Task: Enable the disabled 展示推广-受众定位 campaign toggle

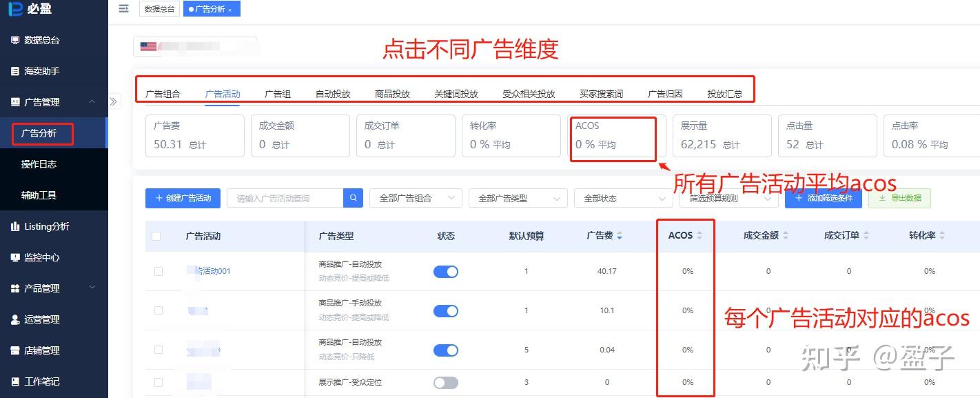Action: click(x=445, y=382)
